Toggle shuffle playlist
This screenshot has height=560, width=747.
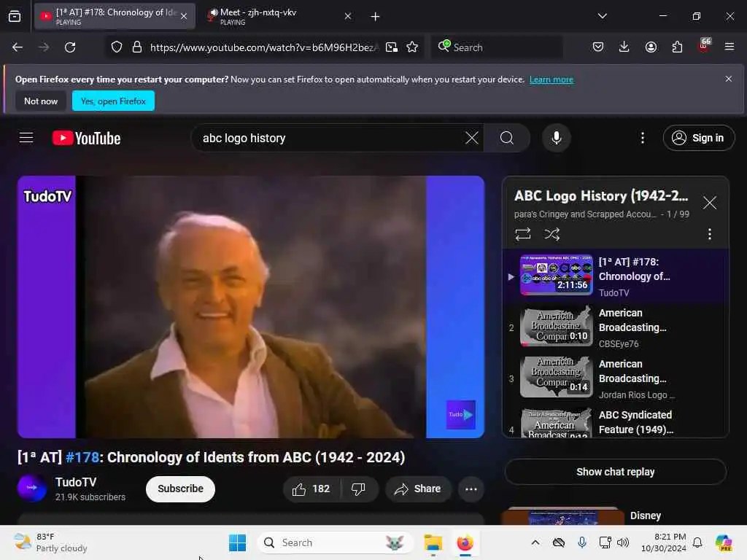coord(551,234)
